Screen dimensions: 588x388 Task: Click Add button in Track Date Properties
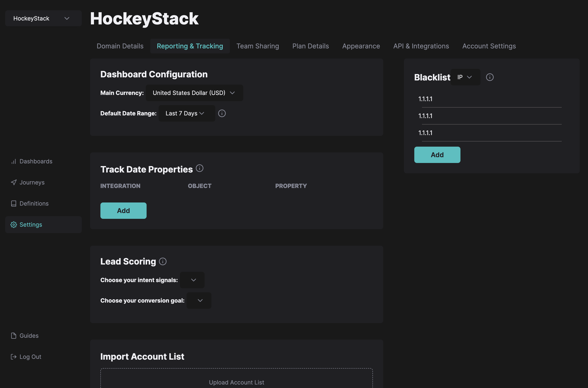tap(123, 211)
